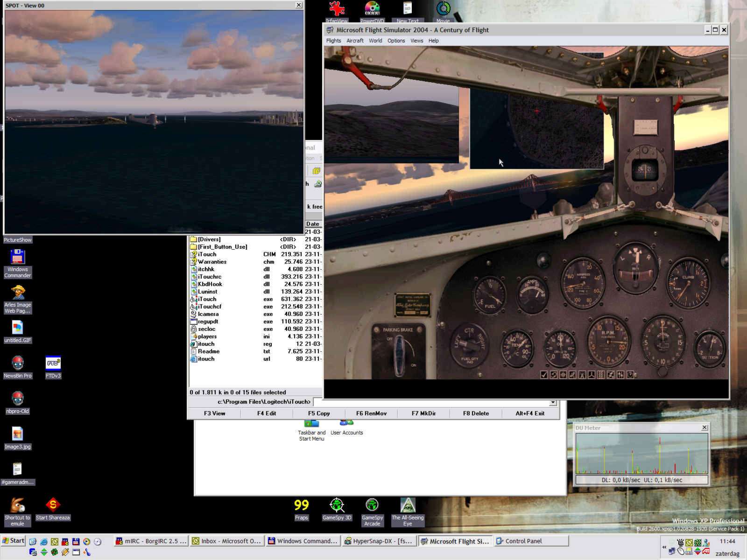Switch to HyperSnap-DX taskbar button

point(379,541)
